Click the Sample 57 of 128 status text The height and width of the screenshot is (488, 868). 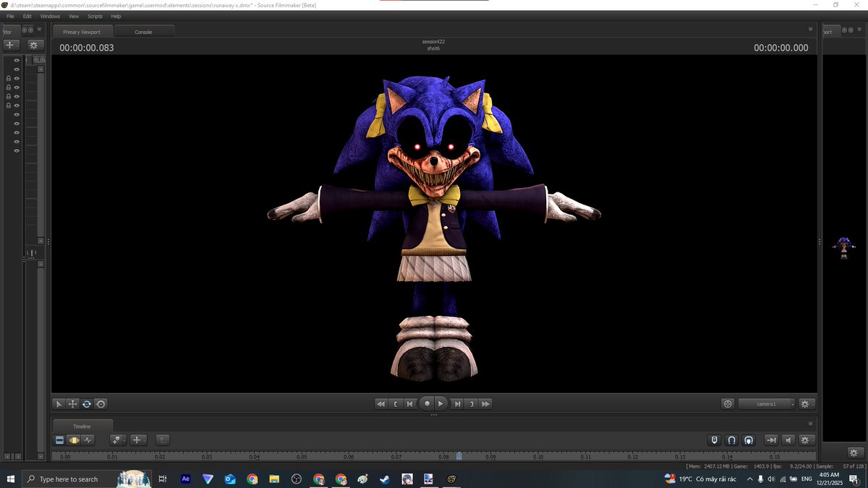pyautogui.click(x=841, y=466)
